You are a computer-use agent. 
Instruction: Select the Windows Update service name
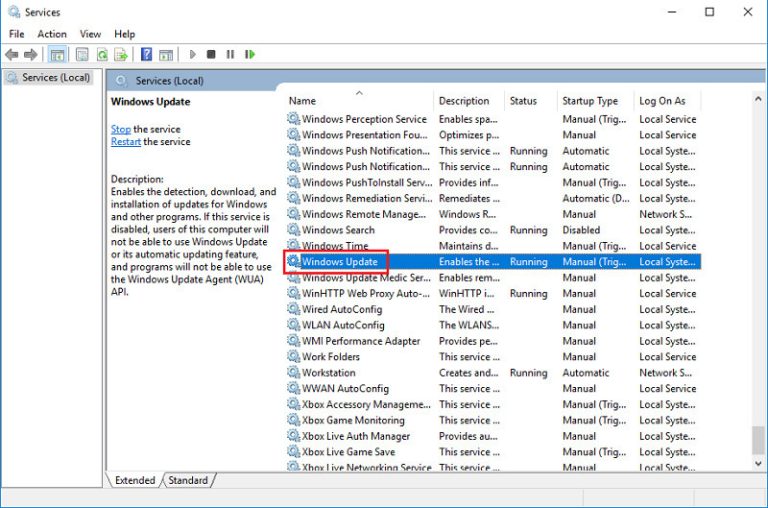340,262
